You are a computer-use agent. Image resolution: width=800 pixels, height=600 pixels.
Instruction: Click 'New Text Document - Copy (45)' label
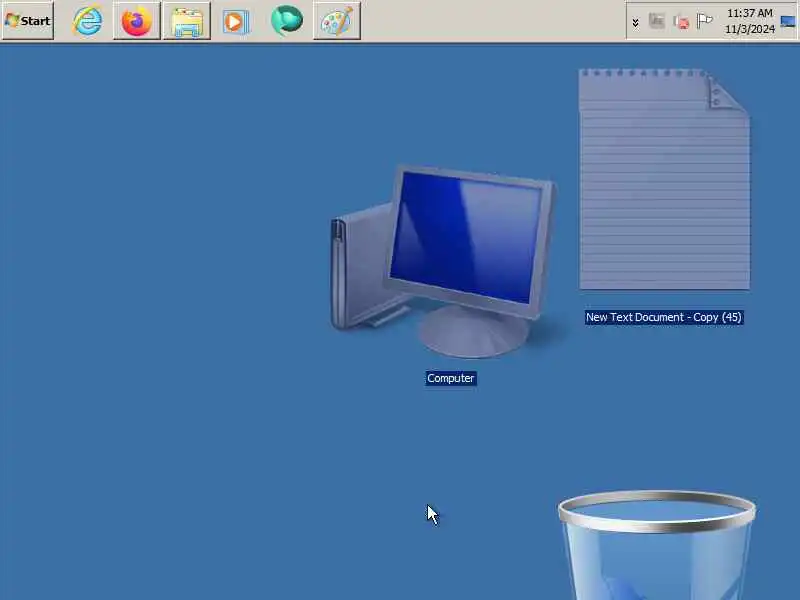(664, 317)
